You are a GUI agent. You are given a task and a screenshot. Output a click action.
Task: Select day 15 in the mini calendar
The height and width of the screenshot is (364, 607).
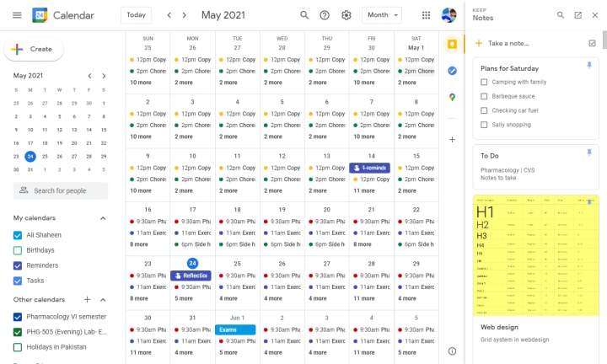pyautogui.click(x=104, y=130)
